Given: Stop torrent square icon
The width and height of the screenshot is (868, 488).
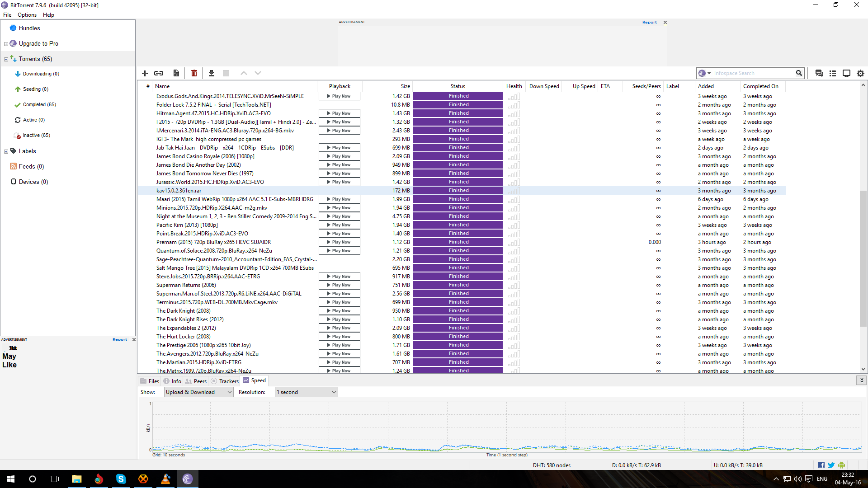Looking at the screenshot, I should [x=226, y=73].
